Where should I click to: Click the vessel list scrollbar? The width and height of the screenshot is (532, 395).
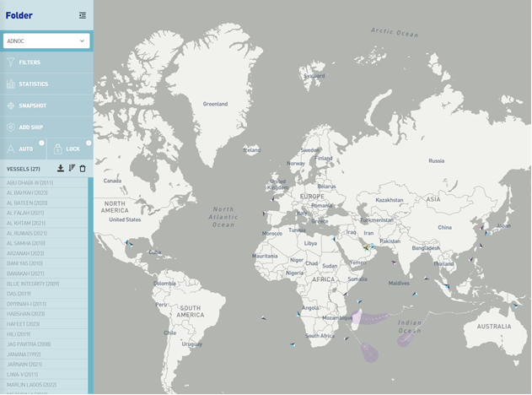(x=90, y=285)
